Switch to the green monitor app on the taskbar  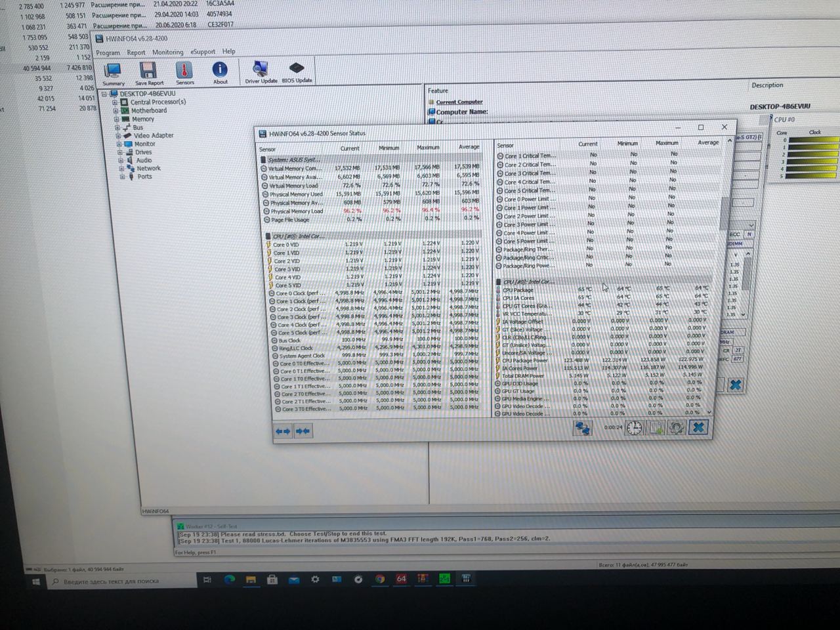444,578
